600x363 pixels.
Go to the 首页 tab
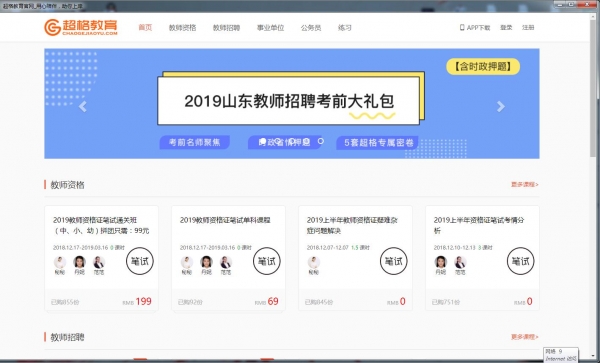145,28
